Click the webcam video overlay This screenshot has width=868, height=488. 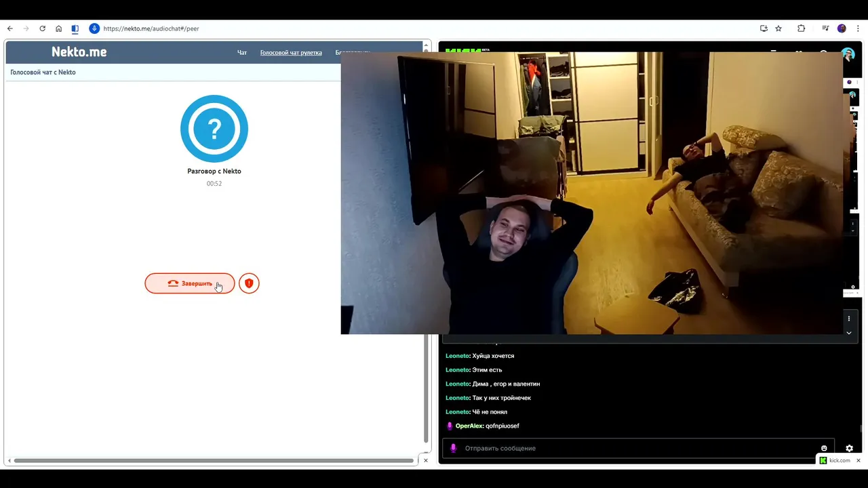[591, 193]
